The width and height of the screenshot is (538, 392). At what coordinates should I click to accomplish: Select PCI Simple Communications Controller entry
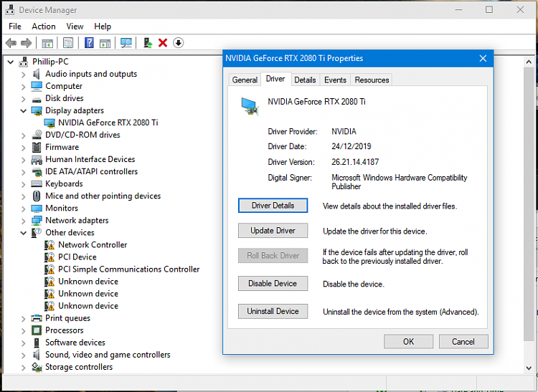click(128, 269)
